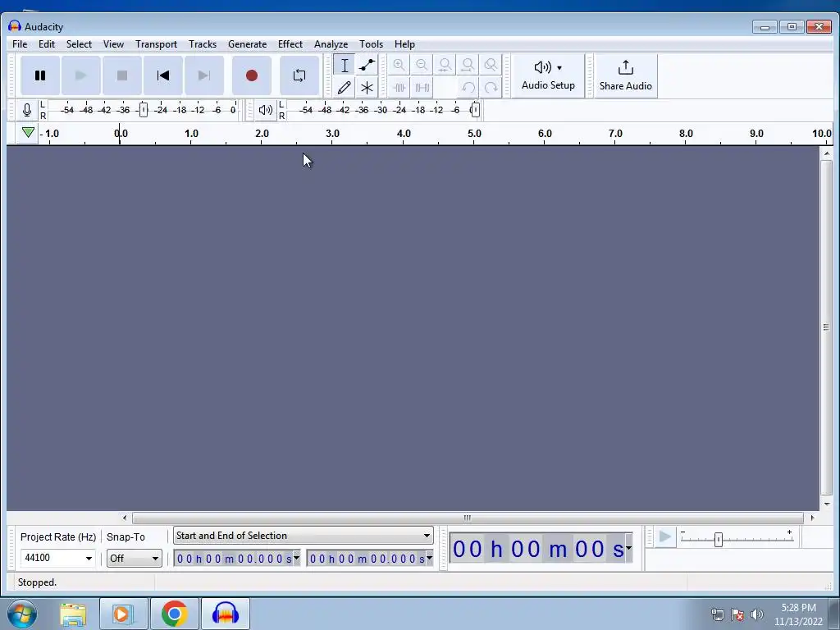Click the green timeline options triangle

click(28, 132)
